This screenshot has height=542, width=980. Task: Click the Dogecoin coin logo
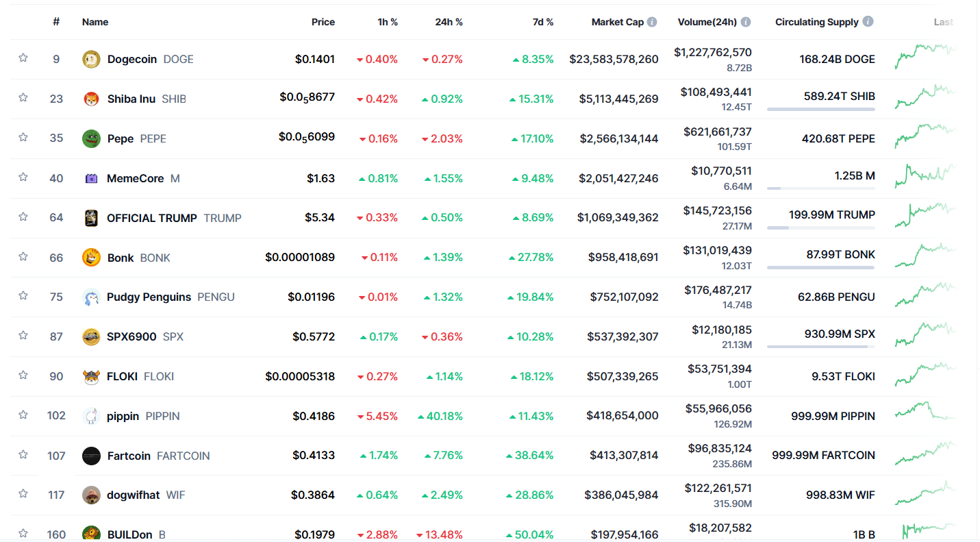point(91,59)
